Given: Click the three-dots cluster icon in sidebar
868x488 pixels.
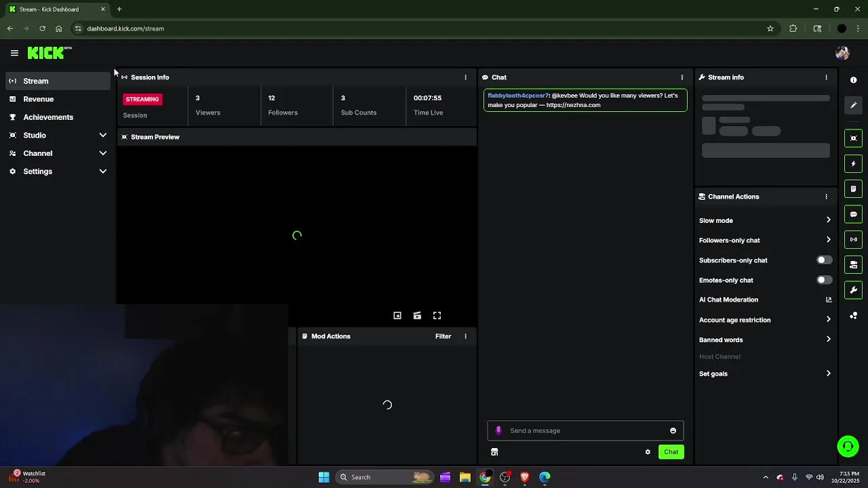Looking at the screenshot, I should [853, 316].
